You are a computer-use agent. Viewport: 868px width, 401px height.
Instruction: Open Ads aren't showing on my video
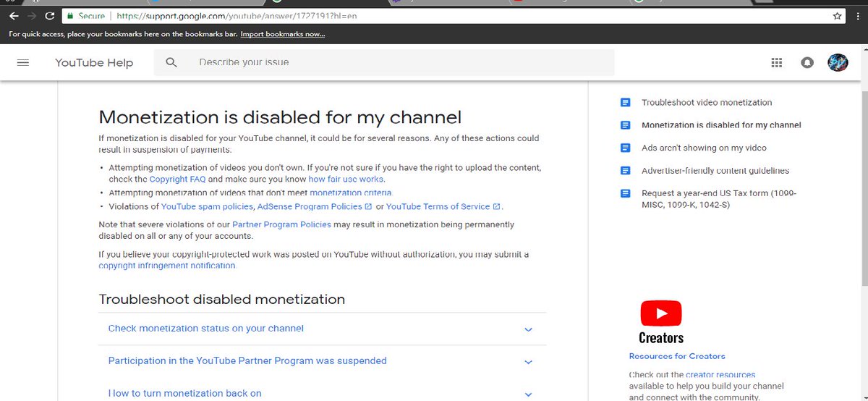[704, 148]
